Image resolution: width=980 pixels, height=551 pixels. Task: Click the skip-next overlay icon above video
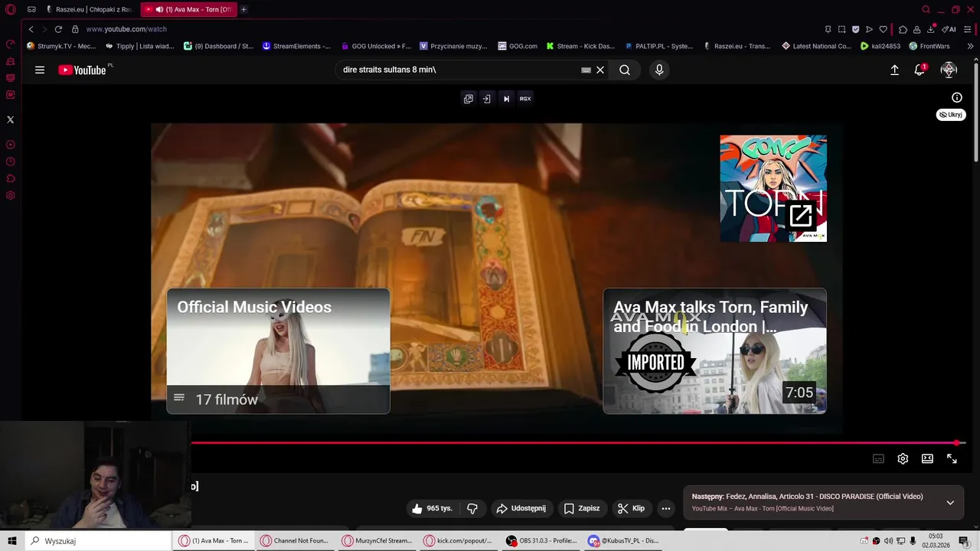[506, 99]
